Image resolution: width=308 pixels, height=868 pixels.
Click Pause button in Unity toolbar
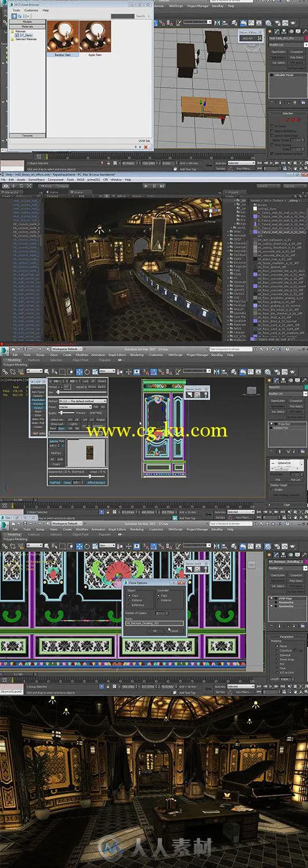[x=153, y=186]
